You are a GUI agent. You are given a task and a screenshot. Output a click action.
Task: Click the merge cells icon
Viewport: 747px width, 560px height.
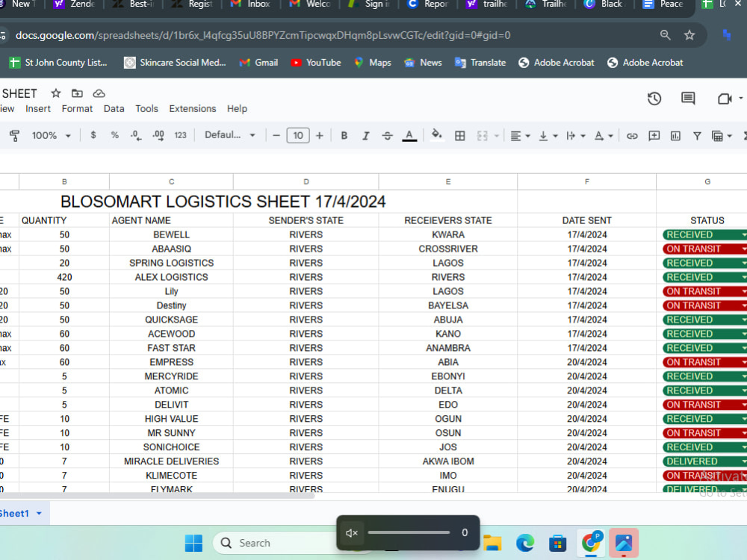(x=482, y=136)
